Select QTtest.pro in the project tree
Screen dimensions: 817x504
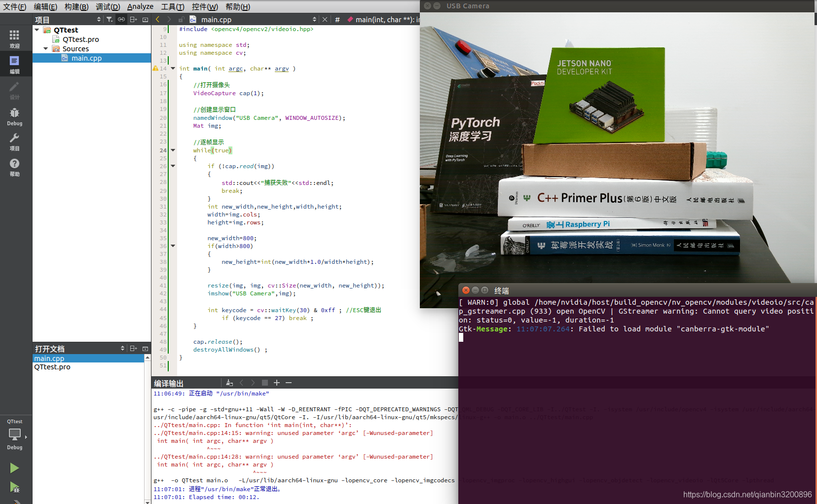(80, 39)
